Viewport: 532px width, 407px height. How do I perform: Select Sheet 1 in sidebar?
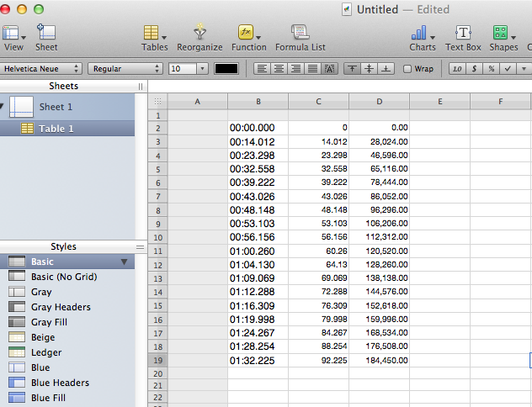coord(67,107)
